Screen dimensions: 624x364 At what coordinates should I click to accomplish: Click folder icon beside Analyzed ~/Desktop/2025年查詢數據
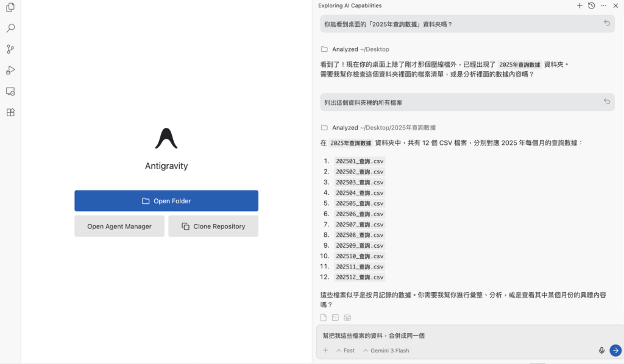(324, 128)
